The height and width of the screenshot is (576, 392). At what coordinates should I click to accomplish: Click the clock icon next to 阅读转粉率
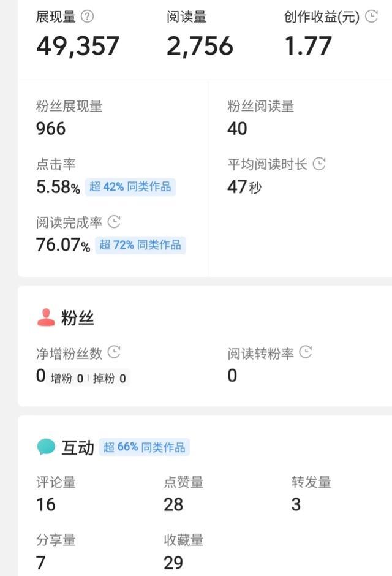coord(306,352)
